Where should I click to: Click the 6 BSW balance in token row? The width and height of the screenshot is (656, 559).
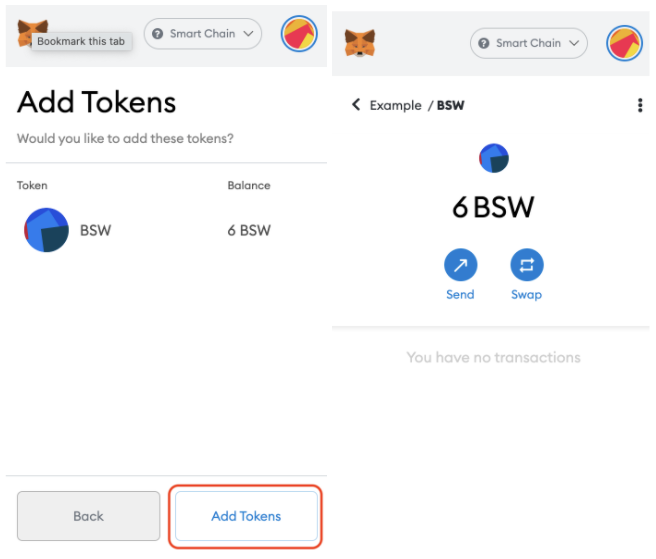pyautogui.click(x=249, y=230)
